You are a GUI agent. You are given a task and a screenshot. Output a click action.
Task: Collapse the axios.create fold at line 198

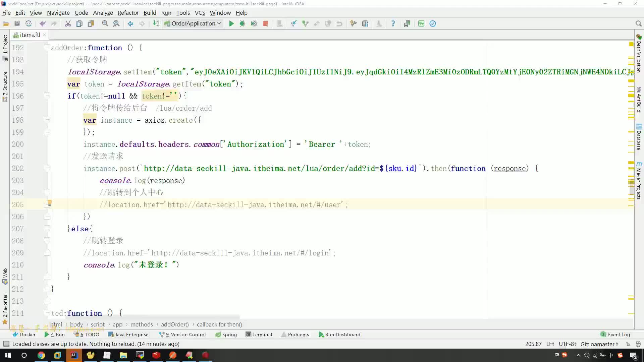pyautogui.click(x=47, y=120)
